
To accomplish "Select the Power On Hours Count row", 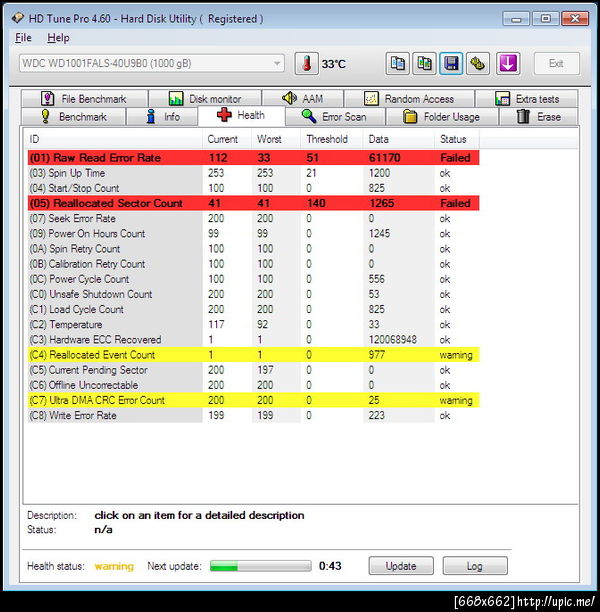I will pos(253,233).
